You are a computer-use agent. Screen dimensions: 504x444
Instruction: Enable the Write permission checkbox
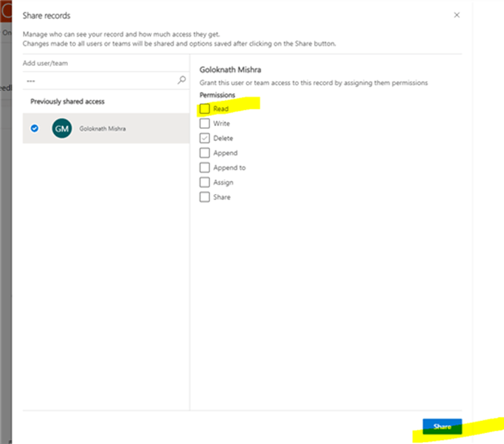click(205, 123)
